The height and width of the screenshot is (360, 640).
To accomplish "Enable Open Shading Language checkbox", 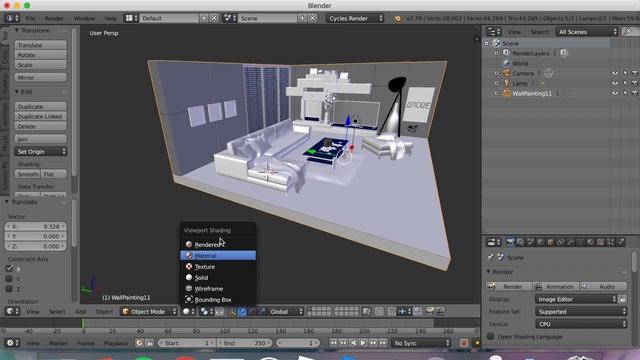I will [x=491, y=336].
